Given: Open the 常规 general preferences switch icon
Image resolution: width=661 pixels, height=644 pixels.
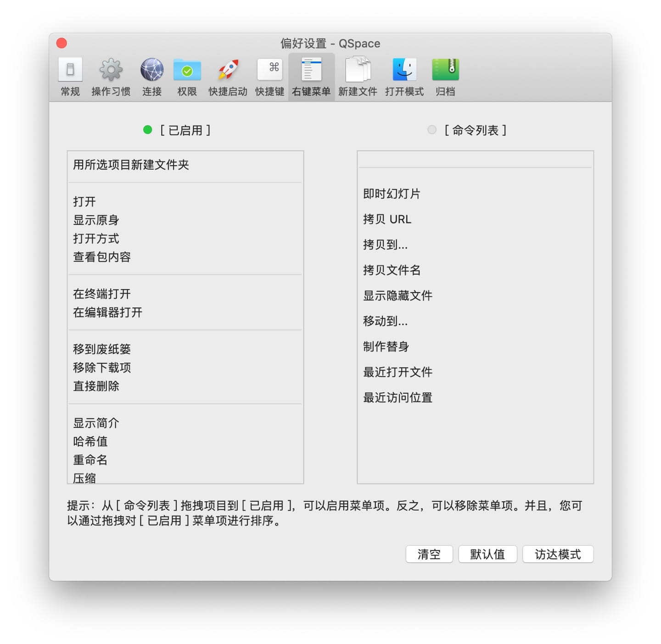Looking at the screenshot, I should (x=70, y=70).
